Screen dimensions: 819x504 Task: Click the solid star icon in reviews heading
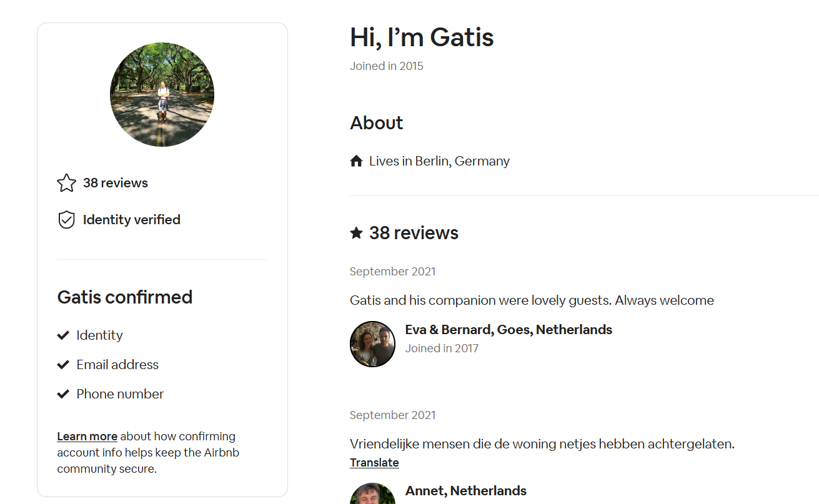(x=356, y=233)
